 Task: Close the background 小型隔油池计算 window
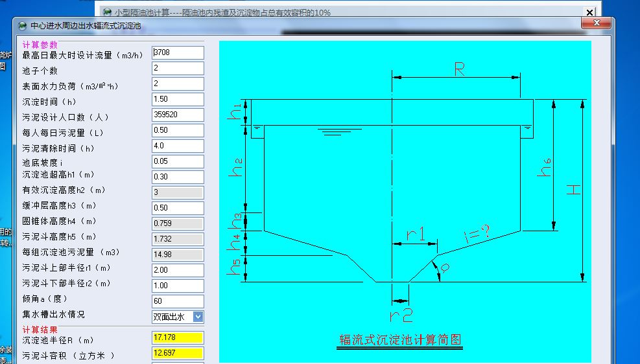pos(589,12)
